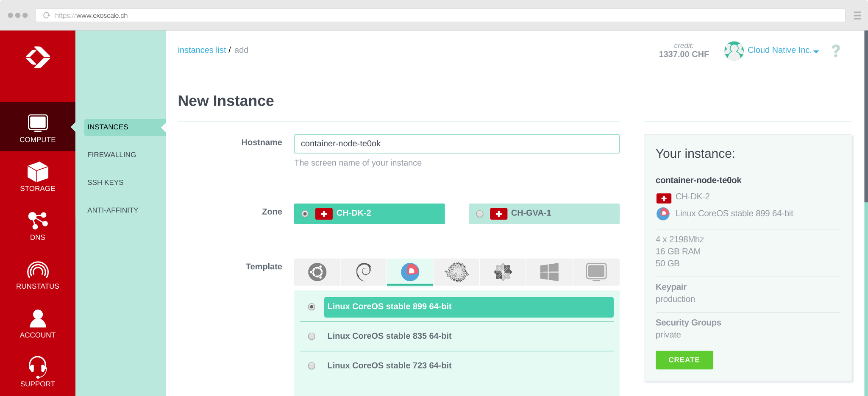This screenshot has height=396, width=868.
Task: Open the Exoscale logo in the sidebar
Action: (x=37, y=57)
